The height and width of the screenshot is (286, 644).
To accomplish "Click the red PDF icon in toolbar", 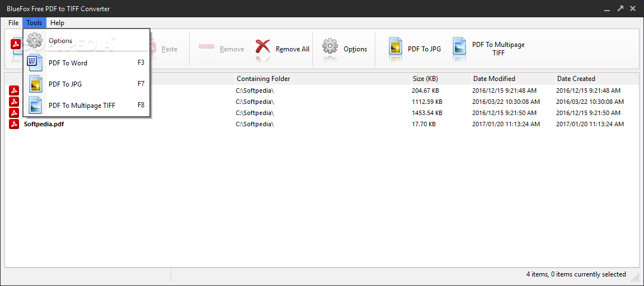I will [x=16, y=45].
